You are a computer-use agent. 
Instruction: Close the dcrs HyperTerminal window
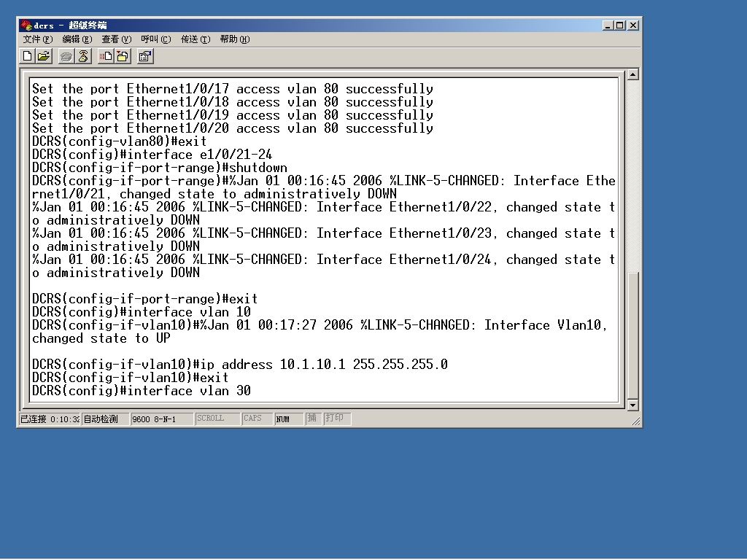point(633,26)
